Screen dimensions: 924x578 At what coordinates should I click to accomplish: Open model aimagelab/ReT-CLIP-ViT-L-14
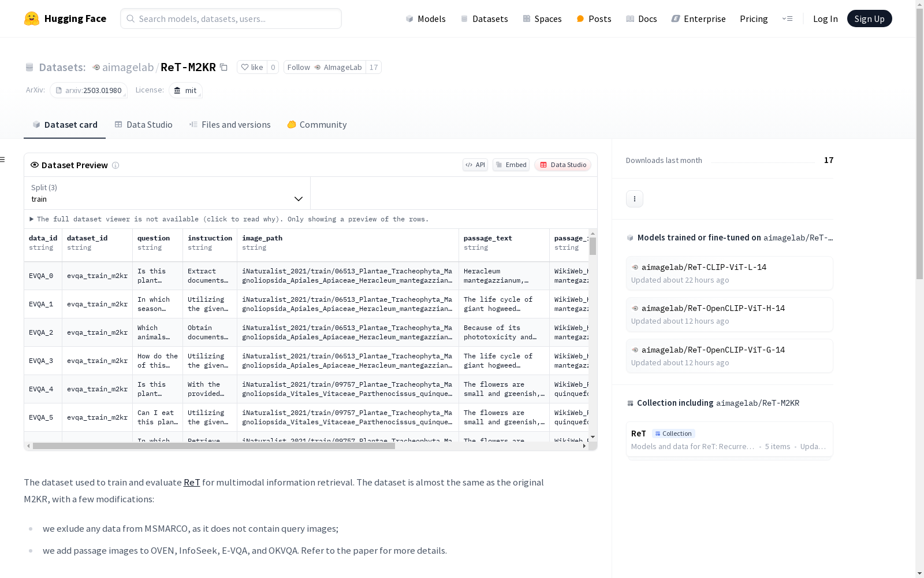tap(729, 273)
